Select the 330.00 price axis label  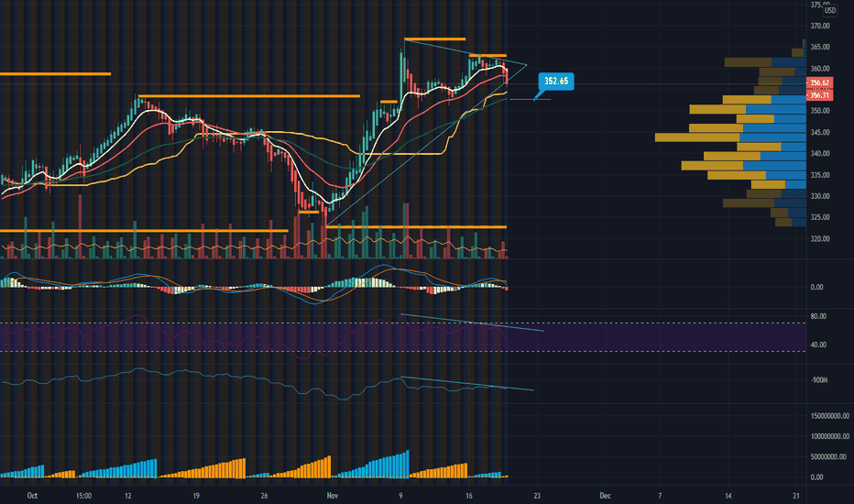[x=820, y=195]
